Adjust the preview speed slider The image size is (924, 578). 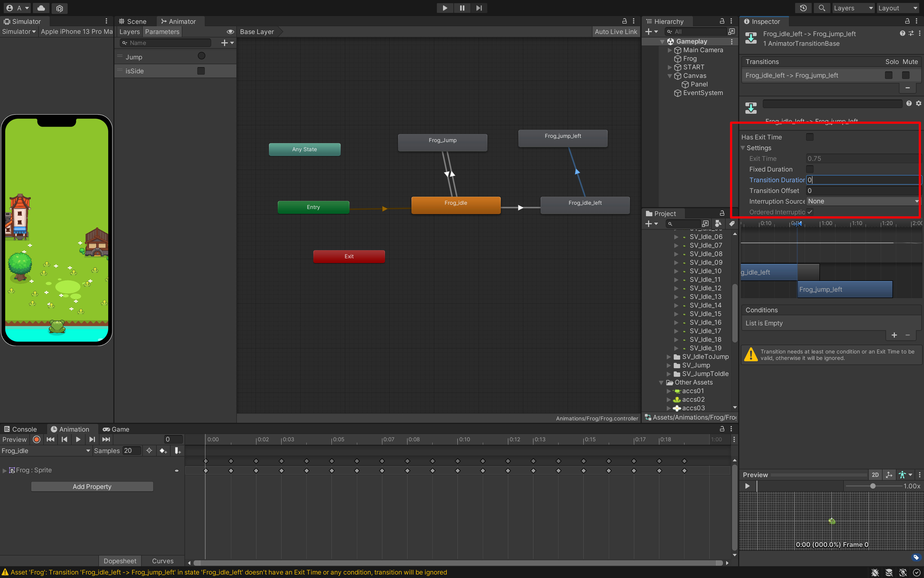[873, 486]
